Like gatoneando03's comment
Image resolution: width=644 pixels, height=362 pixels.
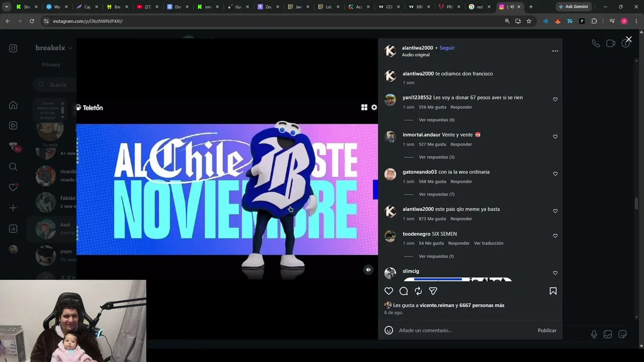(x=555, y=174)
